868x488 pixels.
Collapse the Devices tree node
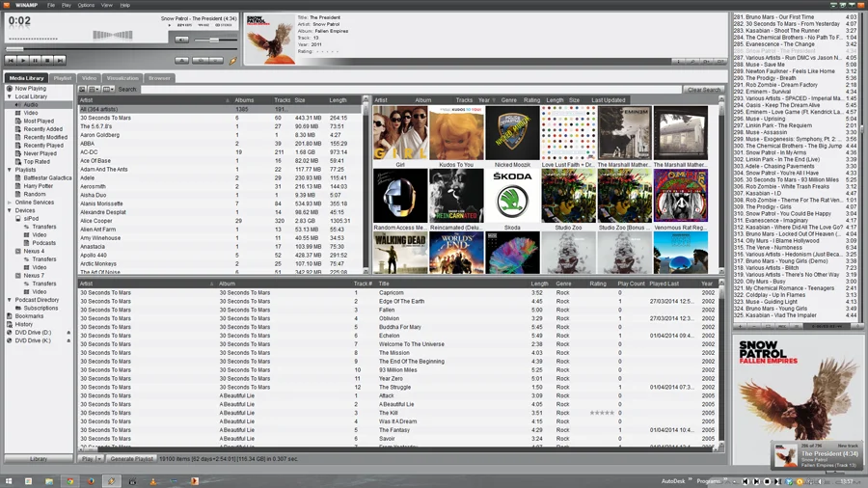(9, 211)
